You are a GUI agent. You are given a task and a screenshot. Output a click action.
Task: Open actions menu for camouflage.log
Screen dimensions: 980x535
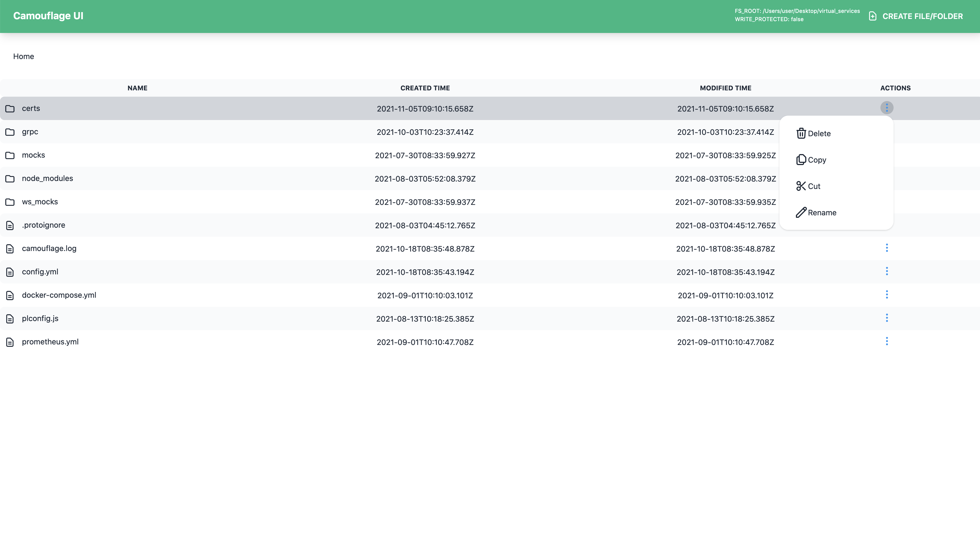886,248
